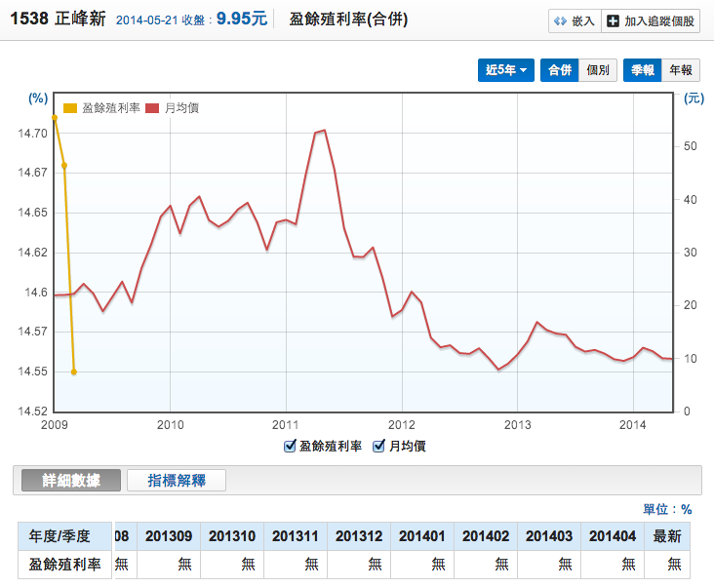Click the top yellow data point on chart
Viewport: 714px width, 588px height.
pos(55,118)
